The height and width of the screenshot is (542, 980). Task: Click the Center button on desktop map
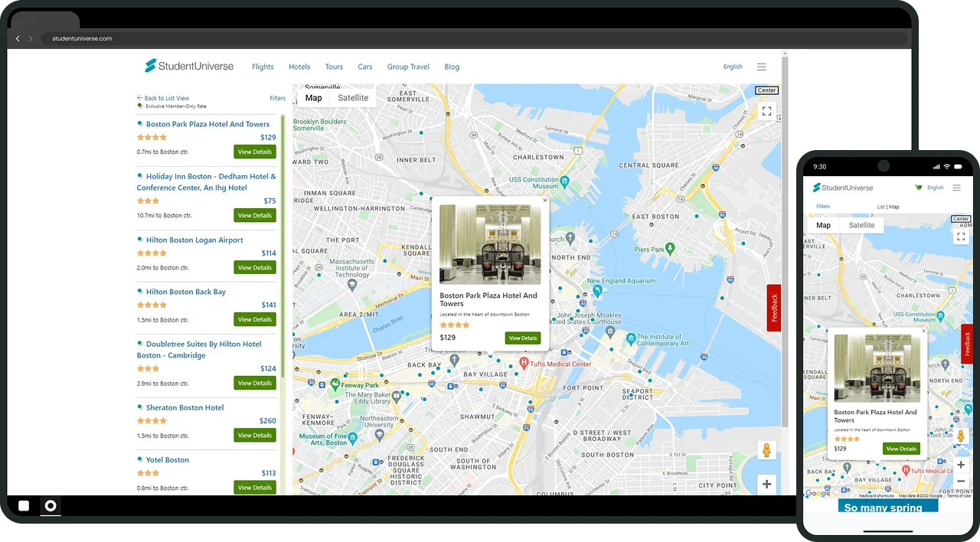766,90
